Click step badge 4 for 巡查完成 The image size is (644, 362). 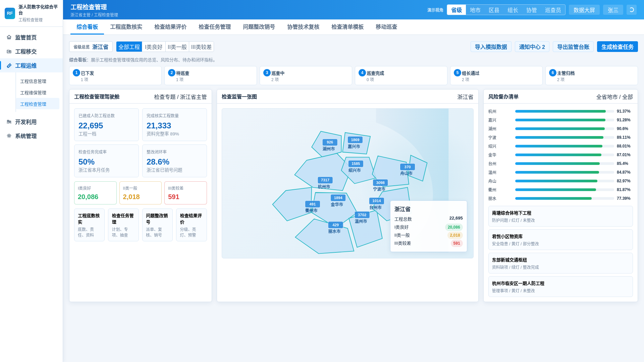click(362, 73)
